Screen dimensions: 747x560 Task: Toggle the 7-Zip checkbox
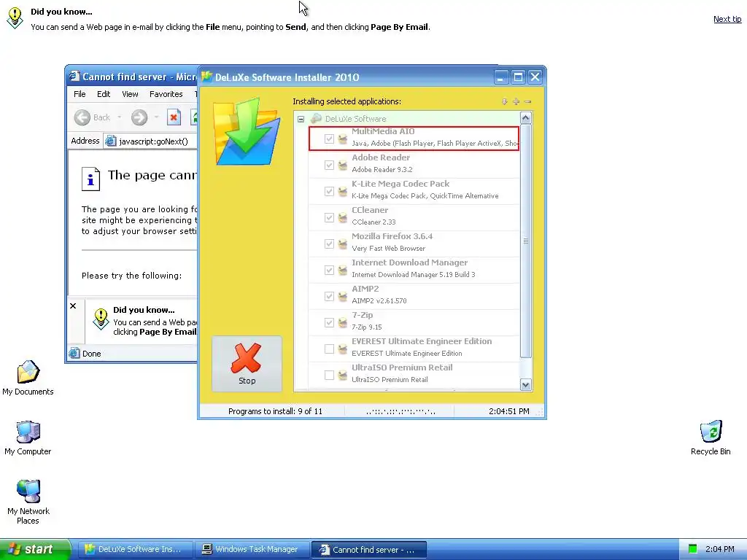(x=329, y=322)
